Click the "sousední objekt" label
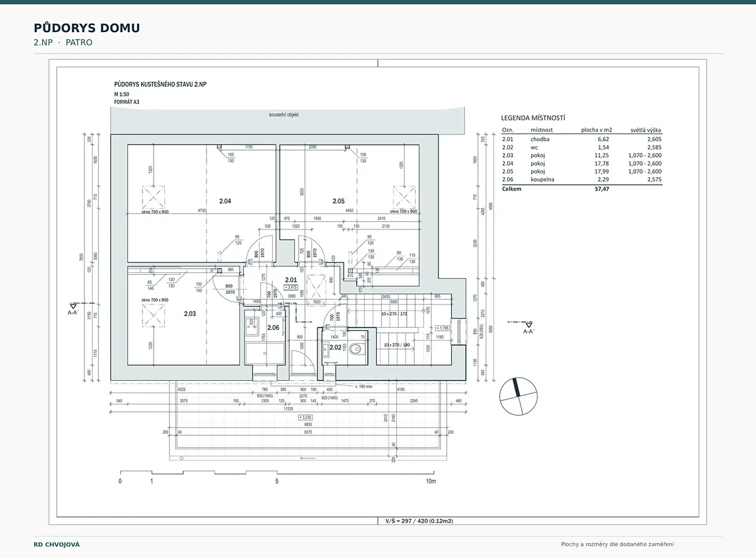Image resolution: width=756 pixels, height=558 pixels. point(283,115)
